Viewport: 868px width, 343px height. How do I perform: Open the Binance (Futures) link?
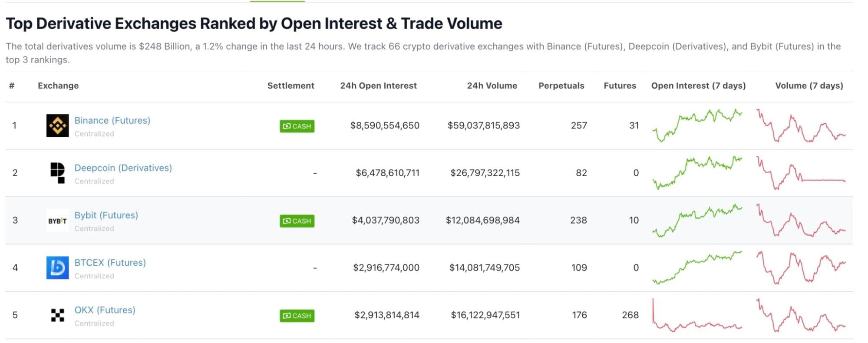(112, 120)
